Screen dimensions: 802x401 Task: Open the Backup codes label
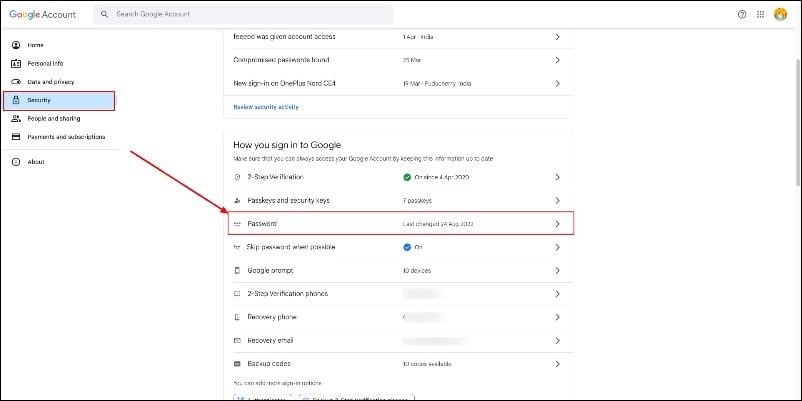click(269, 364)
